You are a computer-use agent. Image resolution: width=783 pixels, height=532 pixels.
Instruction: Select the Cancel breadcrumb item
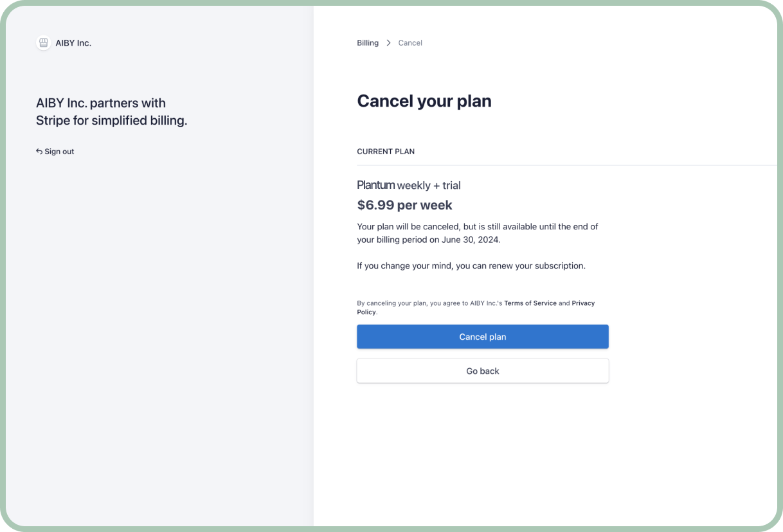pyautogui.click(x=410, y=43)
